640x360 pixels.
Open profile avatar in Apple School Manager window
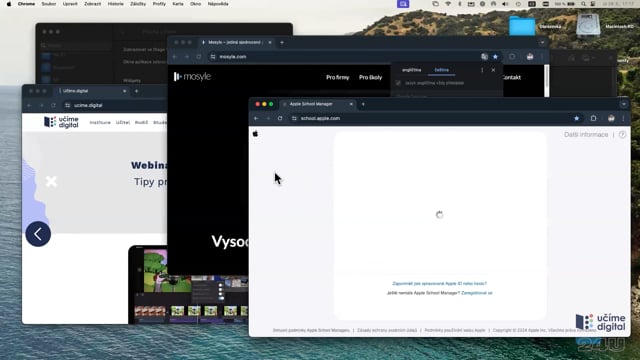[x=611, y=118]
